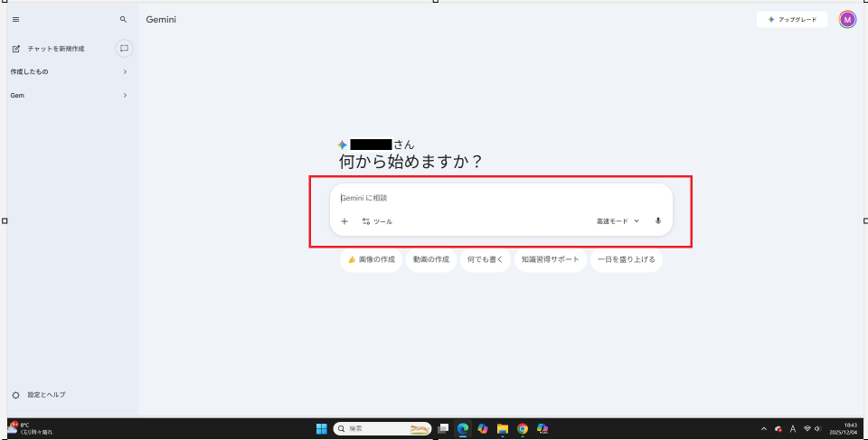Select the 知識習得サポート suggestion chip
The width and height of the screenshot is (868, 440).
[549, 259]
